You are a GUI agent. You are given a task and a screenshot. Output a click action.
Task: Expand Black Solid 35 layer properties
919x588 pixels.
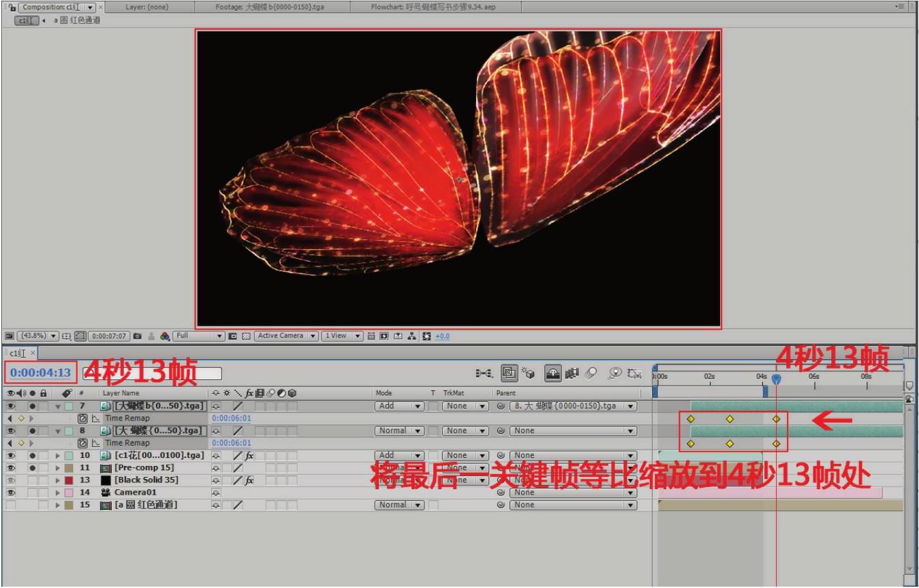59,480
